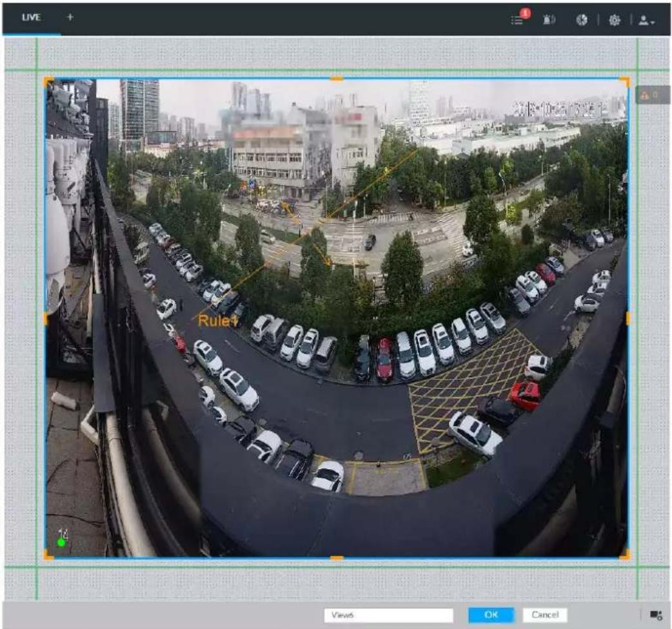This screenshot has height=629, width=672.
Task: Select the Rule1 tripwire label
Action: 217,320
